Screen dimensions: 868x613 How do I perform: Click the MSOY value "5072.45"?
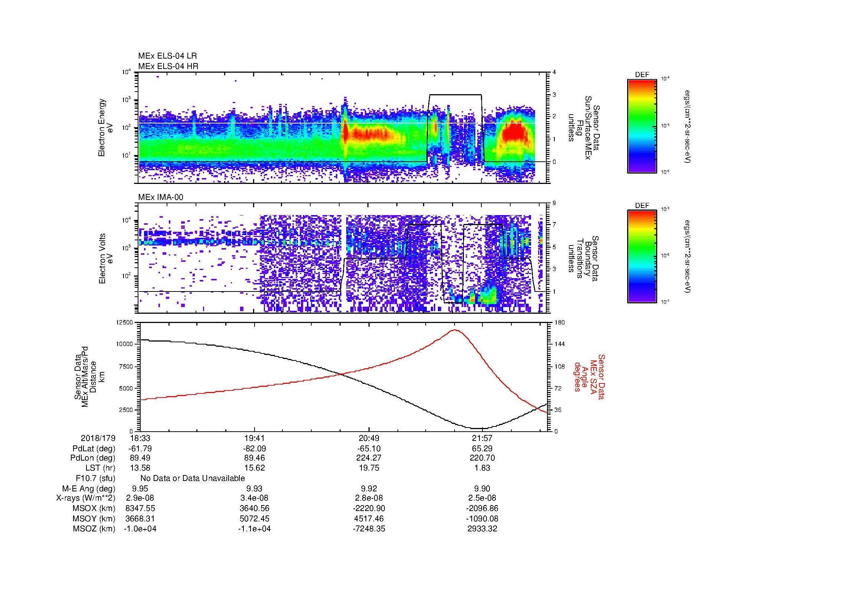255,518
